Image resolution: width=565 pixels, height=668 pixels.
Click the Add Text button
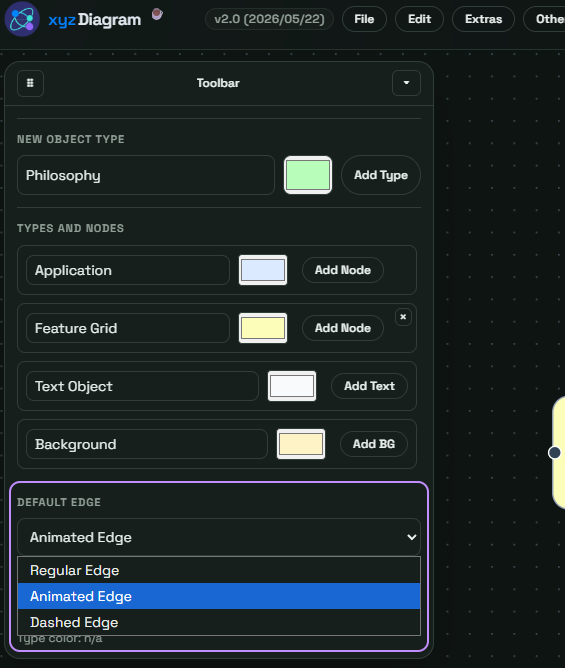coord(369,386)
